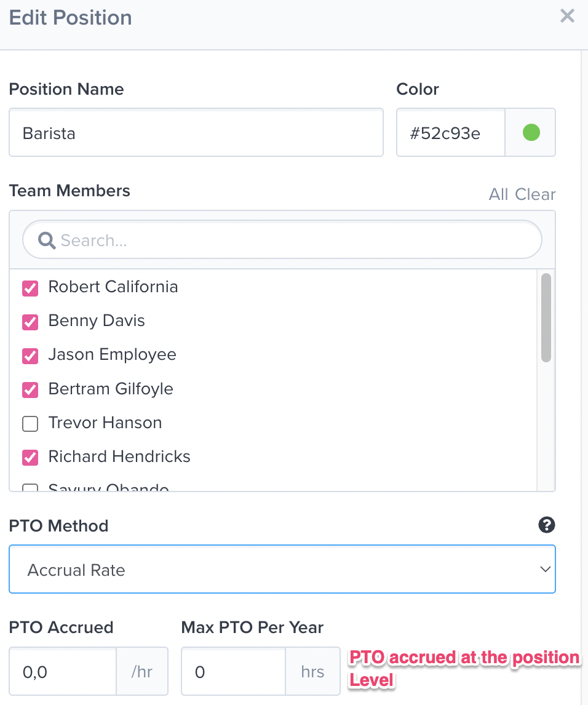Uncheck Robert California checkbox
588x705 pixels.
[30, 287]
